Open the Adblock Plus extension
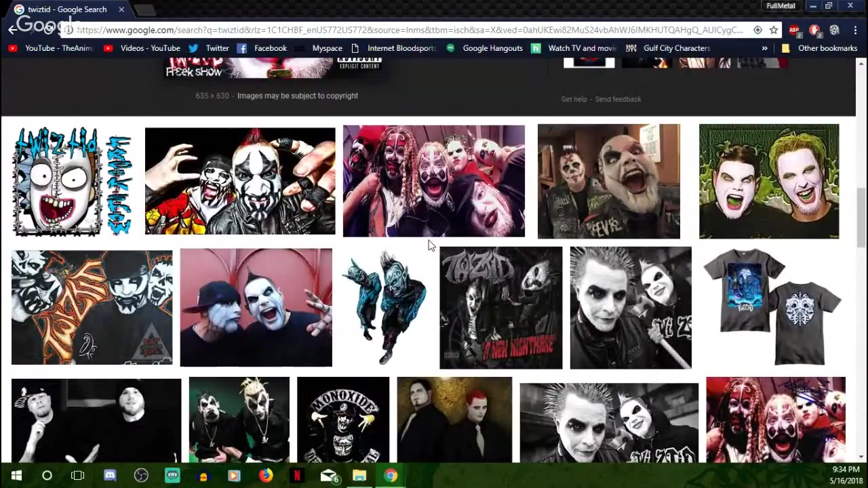Image resolution: width=868 pixels, height=488 pixels. point(794,30)
